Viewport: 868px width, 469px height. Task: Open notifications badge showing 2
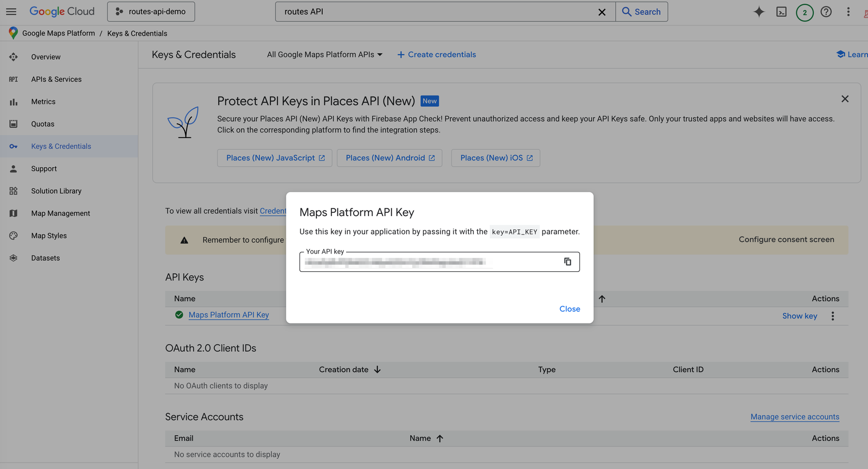click(x=805, y=12)
